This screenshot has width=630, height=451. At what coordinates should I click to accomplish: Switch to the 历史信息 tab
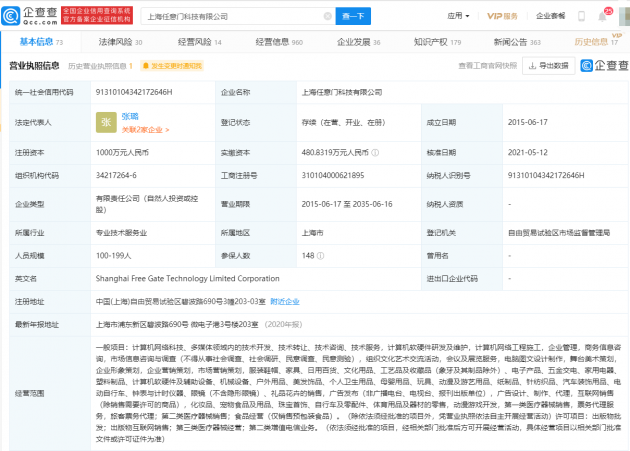click(x=596, y=42)
